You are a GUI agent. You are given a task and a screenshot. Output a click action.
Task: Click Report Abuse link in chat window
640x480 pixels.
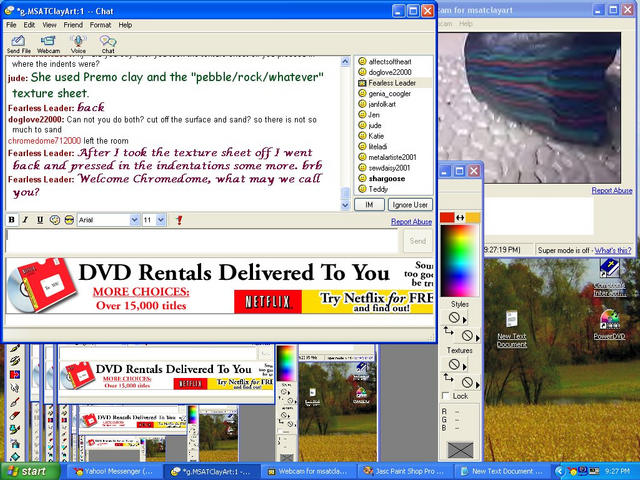click(411, 222)
